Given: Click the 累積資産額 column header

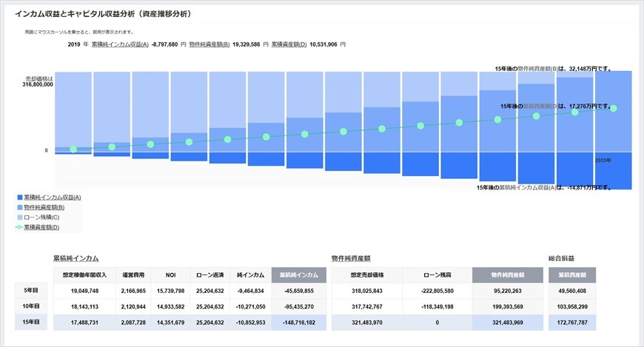Looking at the screenshot, I should click(571, 275).
